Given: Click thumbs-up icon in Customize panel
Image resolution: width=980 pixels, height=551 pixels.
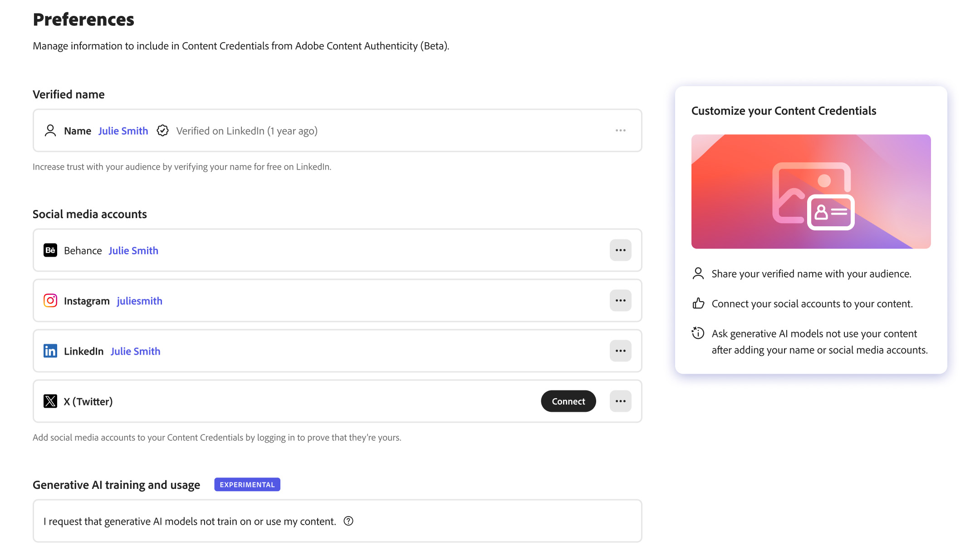Looking at the screenshot, I should pyautogui.click(x=698, y=303).
